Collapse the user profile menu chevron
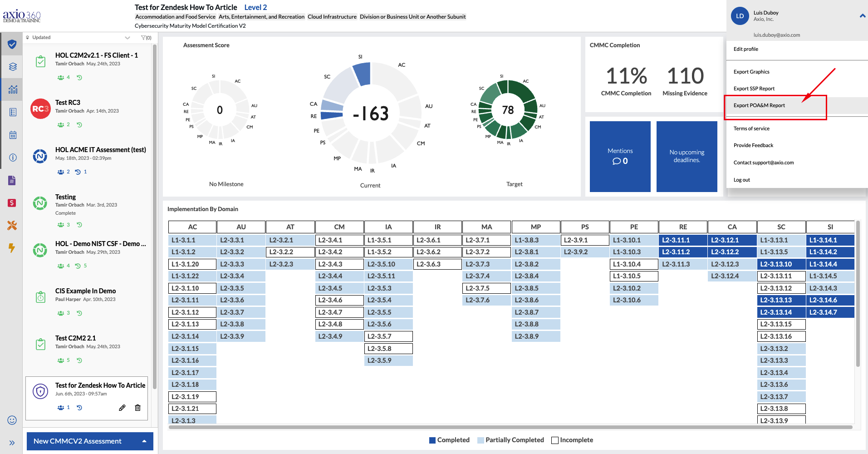The height and width of the screenshot is (454, 868). point(863,16)
